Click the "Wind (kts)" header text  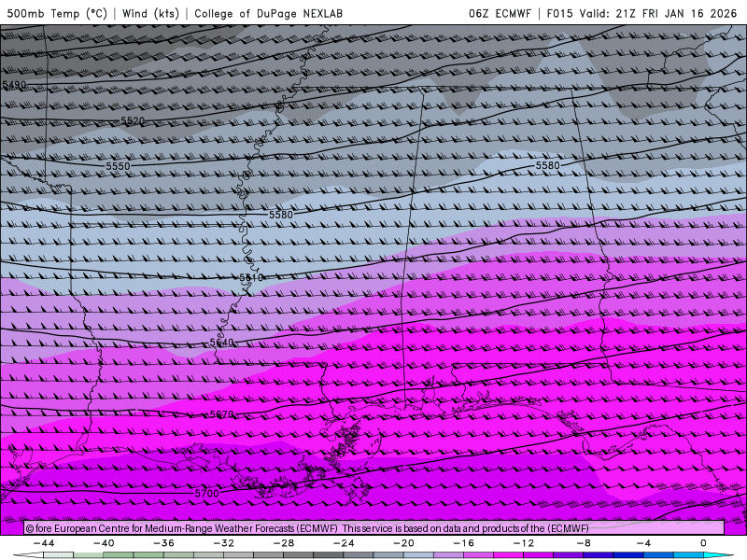(150, 13)
